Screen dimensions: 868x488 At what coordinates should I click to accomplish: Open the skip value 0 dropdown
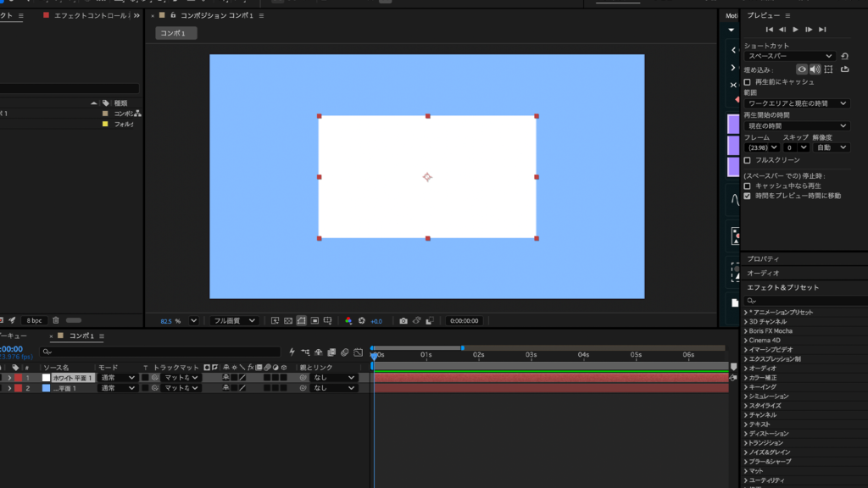coord(797,147)
